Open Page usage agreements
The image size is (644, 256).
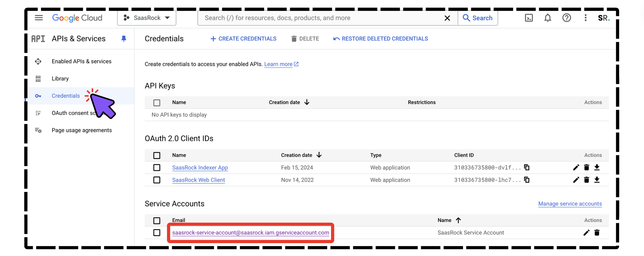82,130
